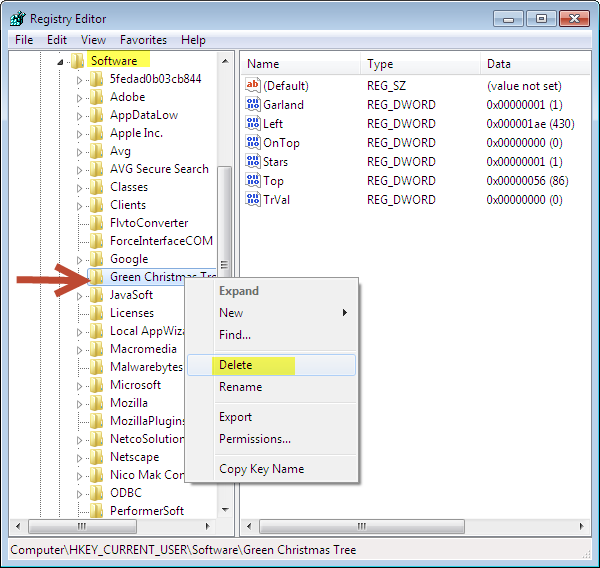Image resolution: width=600 pixels, height=568 pixels.
Task: Choose Copy Key Name
Action: click(x=271, y=468)
